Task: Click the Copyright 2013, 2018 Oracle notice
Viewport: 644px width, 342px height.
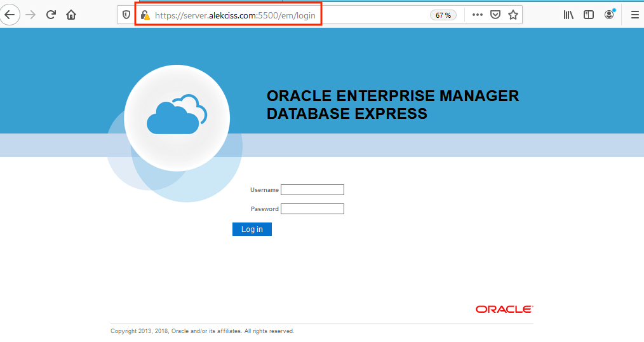Action: pyautogui.click(x=203, y=331)
